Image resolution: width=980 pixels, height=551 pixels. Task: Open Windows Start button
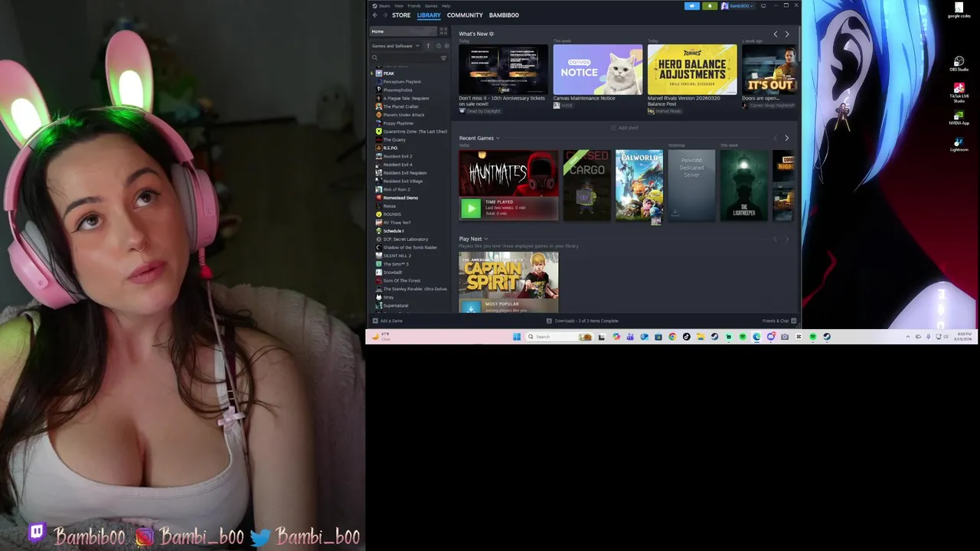pos(517,337)
